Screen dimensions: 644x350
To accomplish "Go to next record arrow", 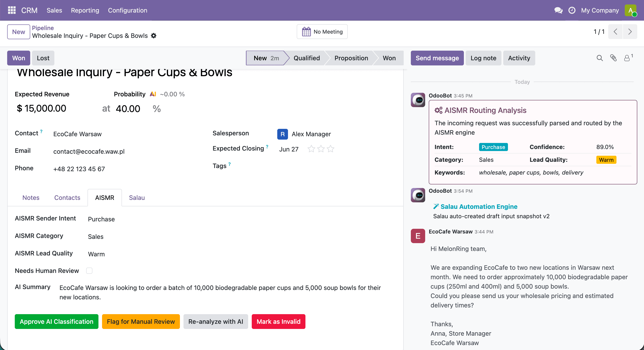I will 630,32.
